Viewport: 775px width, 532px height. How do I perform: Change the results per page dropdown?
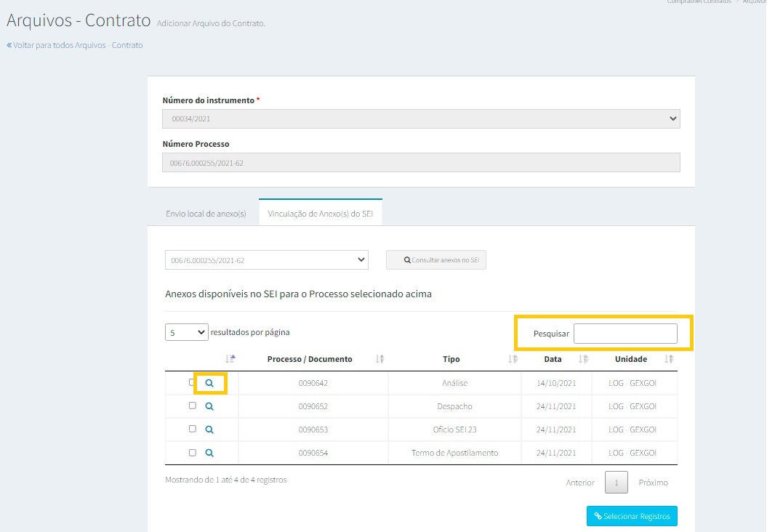[186, 332]
